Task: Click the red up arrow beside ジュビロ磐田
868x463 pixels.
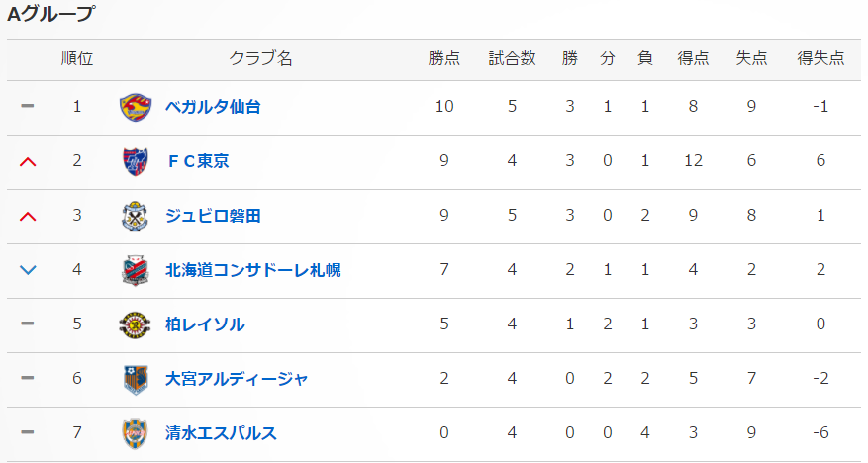Action: pos(28,217)
